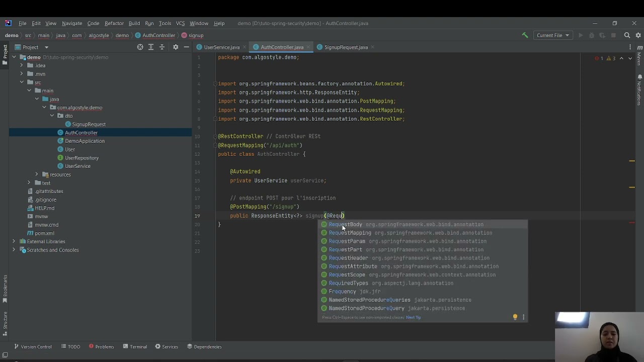Open the File menu
644x362 pixels.
pos(23,23)
